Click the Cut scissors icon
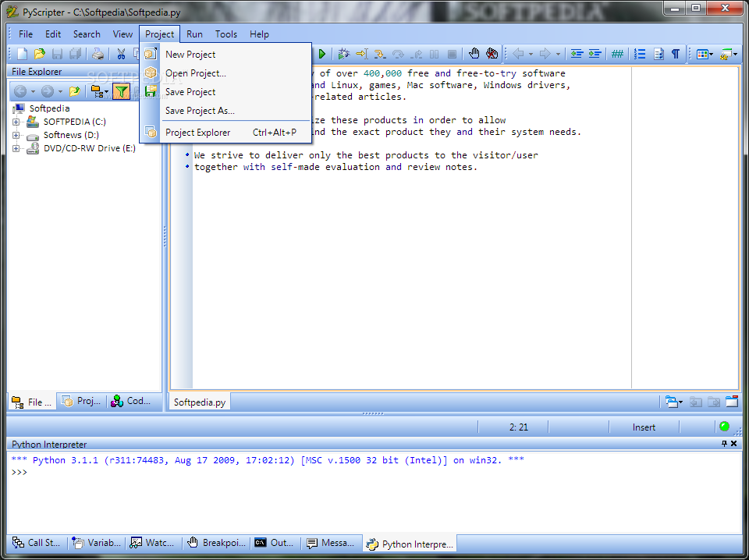Screen dimensions: 749x560 [x=121, y=54]
